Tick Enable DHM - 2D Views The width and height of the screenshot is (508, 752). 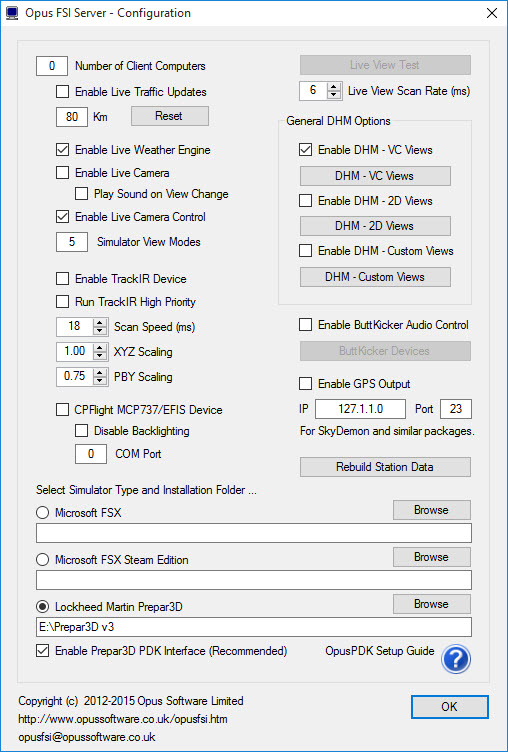click(x=306, y=200)
